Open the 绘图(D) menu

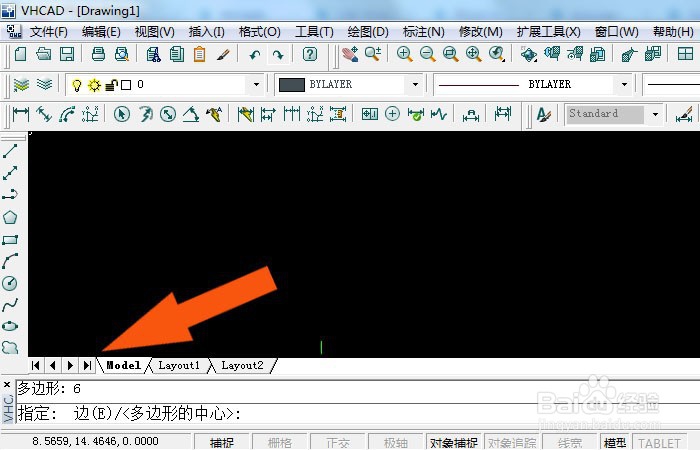click(368, 32)
